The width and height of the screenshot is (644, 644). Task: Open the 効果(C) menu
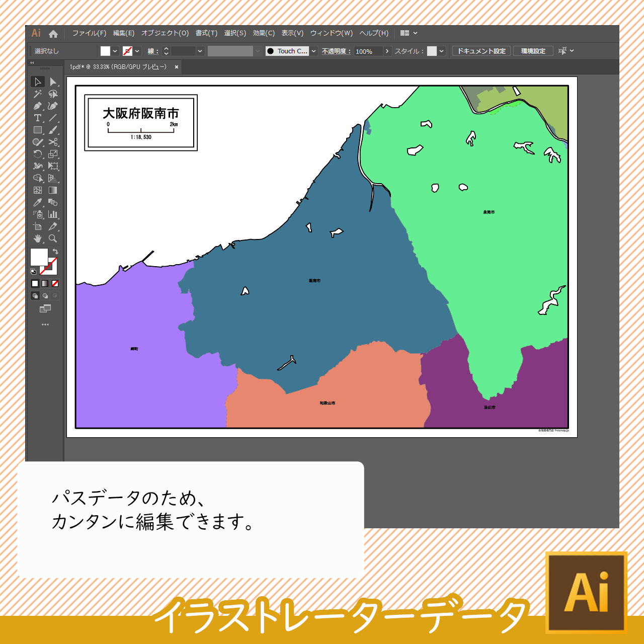point(264,33)
